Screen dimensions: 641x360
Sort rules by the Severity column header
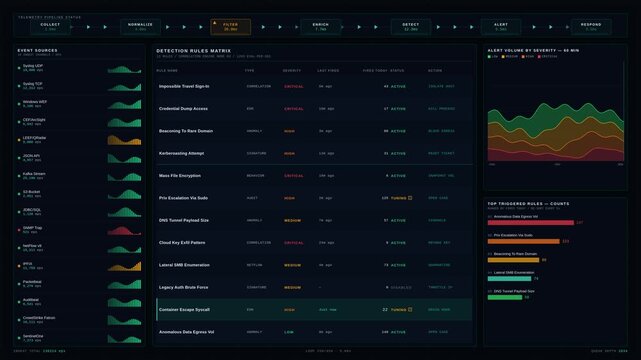pyautogui.click(x=292, y=71)
